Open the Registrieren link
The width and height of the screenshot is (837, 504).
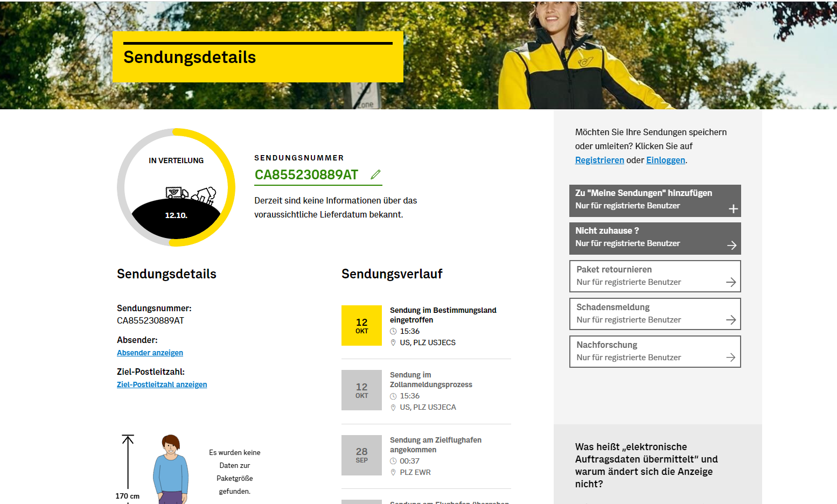click(x=599, y=160)
